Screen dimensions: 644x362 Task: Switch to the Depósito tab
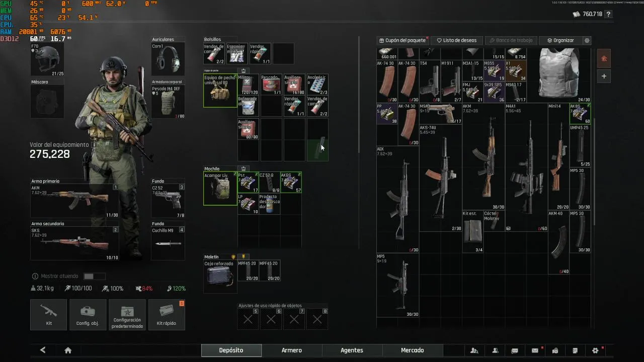coord(231,350)
